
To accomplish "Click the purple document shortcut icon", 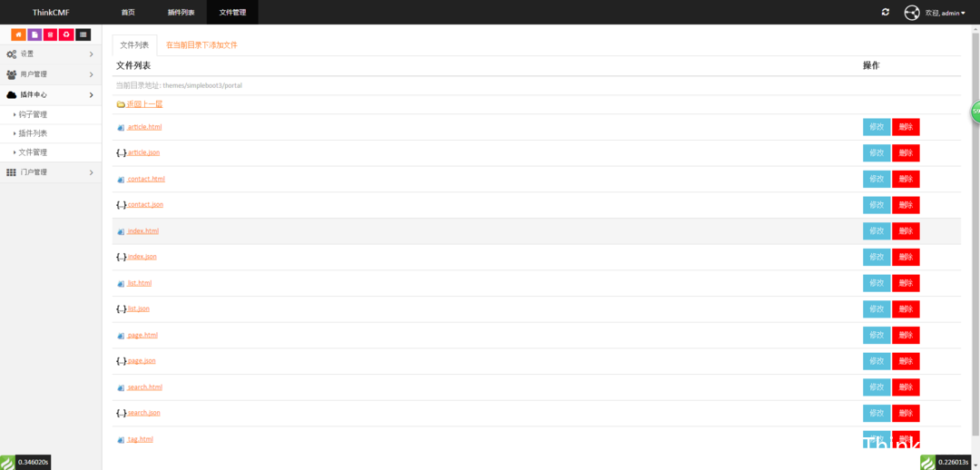I will (x=34, y=35).
